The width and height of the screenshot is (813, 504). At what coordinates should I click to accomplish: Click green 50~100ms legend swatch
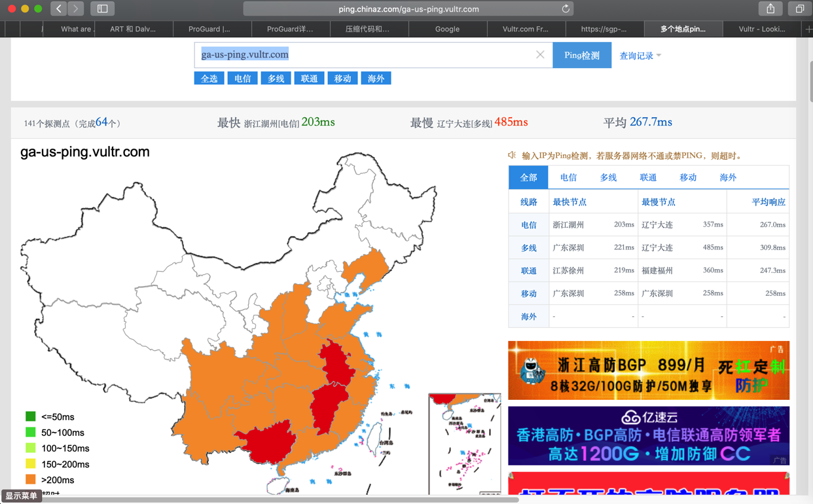click(x=30, y=432)
